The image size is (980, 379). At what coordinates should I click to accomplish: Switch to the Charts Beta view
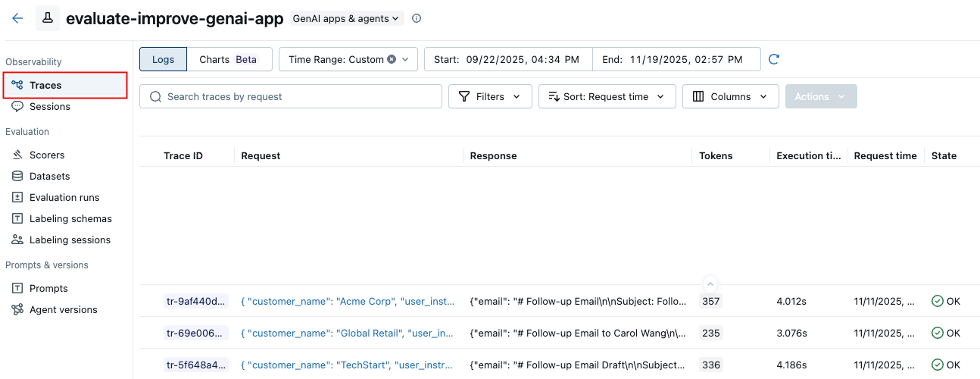coord(229,59)
